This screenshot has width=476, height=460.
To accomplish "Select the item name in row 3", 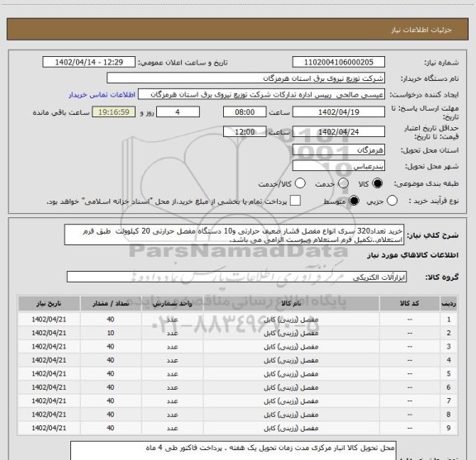I will [x=291, y=347].
